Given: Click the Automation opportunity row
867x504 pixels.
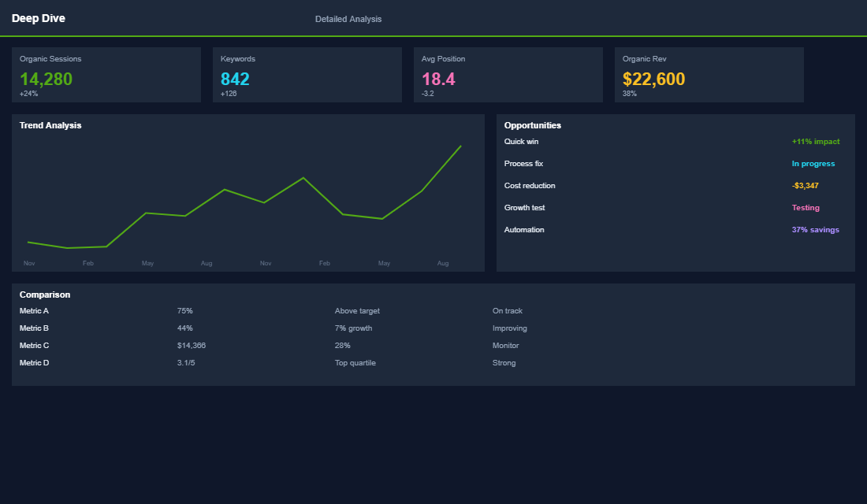Looking at the screenshot, I should (523, 229).
